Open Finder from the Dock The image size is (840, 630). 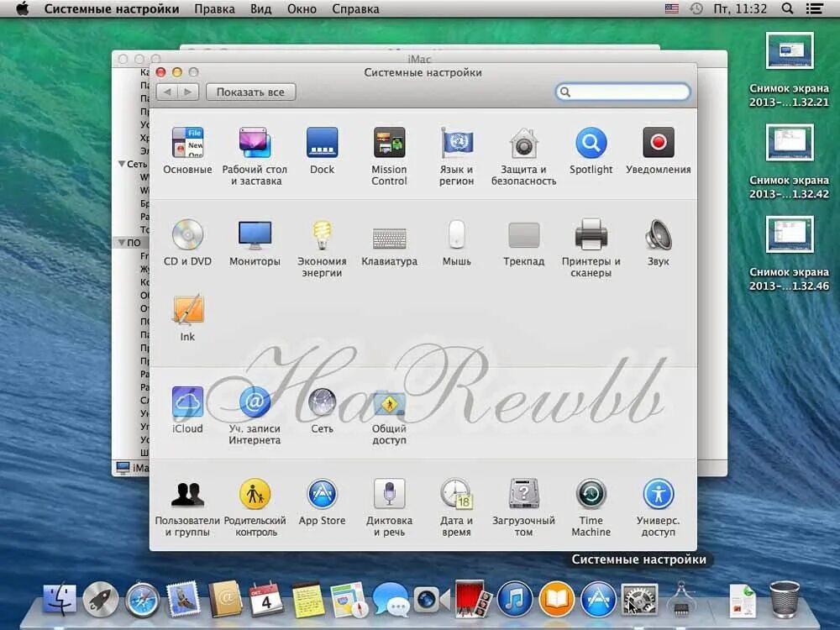coord(60,599)
